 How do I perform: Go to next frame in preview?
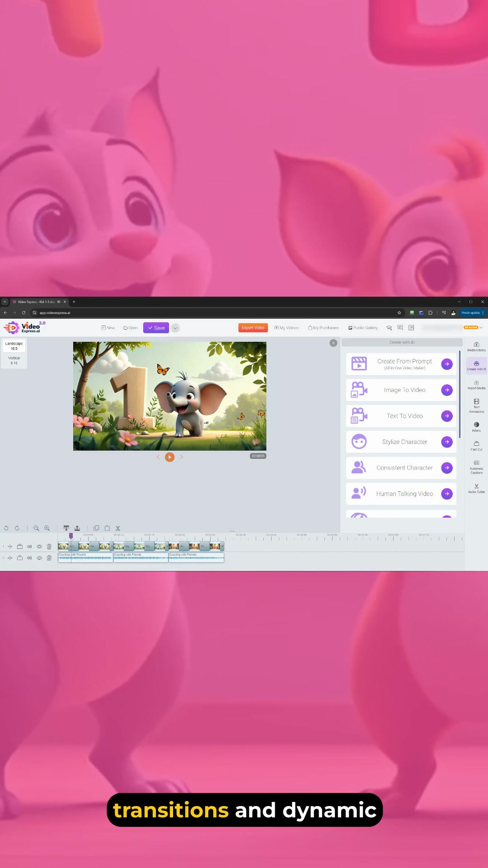181,457
